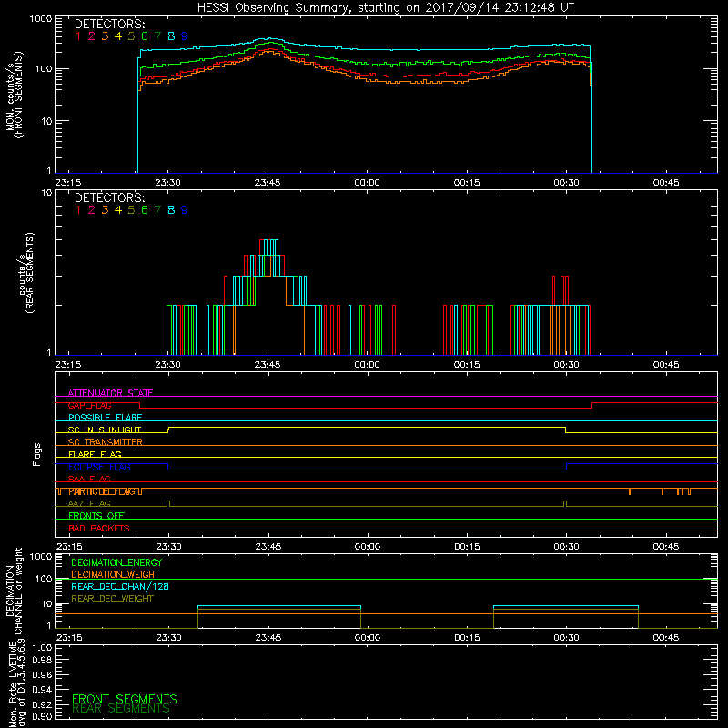Screen dimensions: 728x728
Task: Click magenta detector "2" in rear segments legend
Action: coord(92,210)
